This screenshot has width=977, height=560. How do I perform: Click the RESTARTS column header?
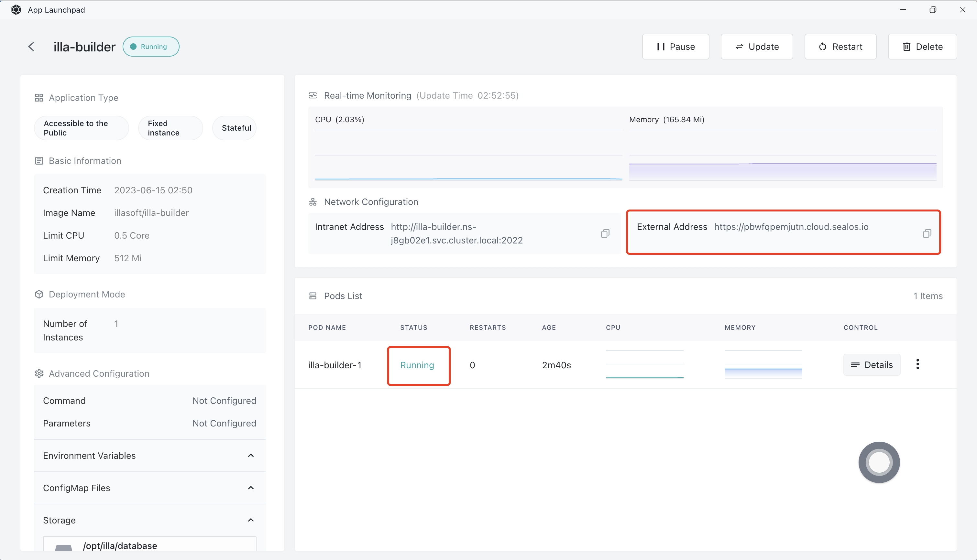pos(488,328)
